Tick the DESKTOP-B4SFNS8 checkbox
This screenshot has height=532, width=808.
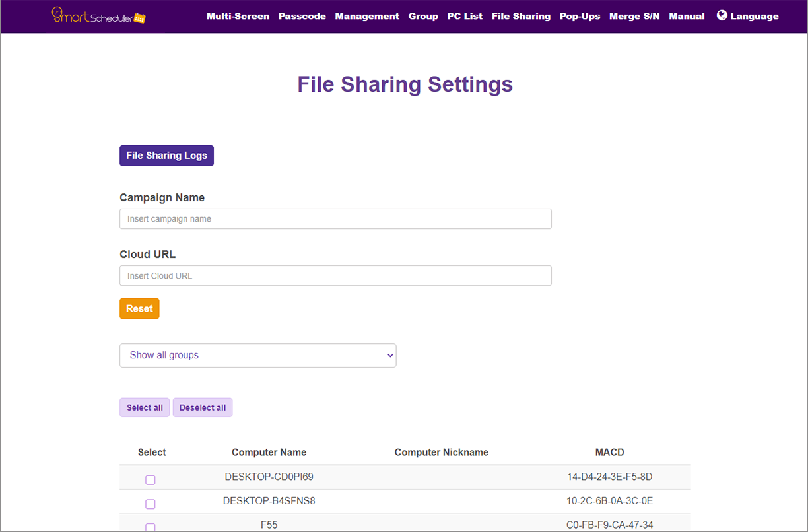pyautogui.click(x=151, y=504)
